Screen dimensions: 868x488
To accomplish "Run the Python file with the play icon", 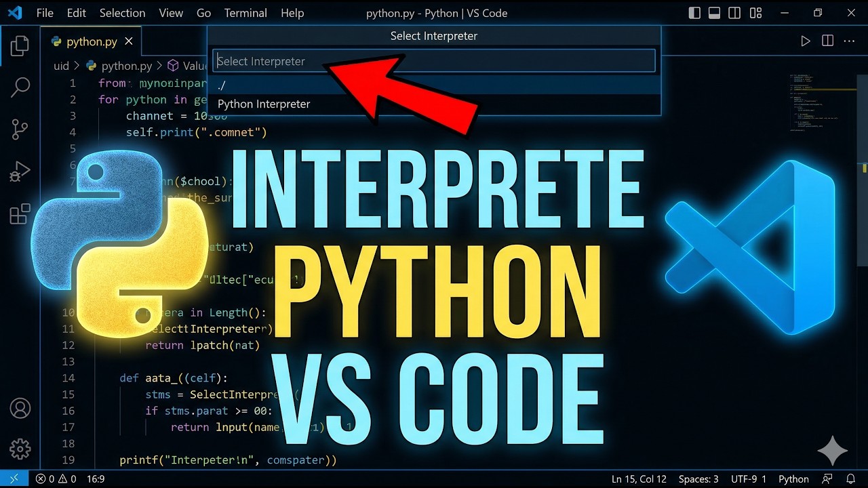I will click(x=806, y=41).
